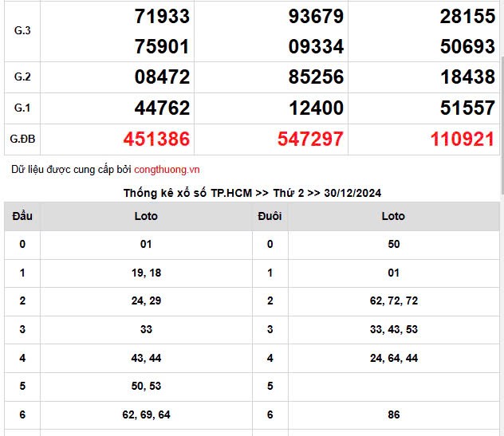Click first prize number 44762
Image resolution: width=504 pixels, height=436 pixels.
tap(163, 108)
